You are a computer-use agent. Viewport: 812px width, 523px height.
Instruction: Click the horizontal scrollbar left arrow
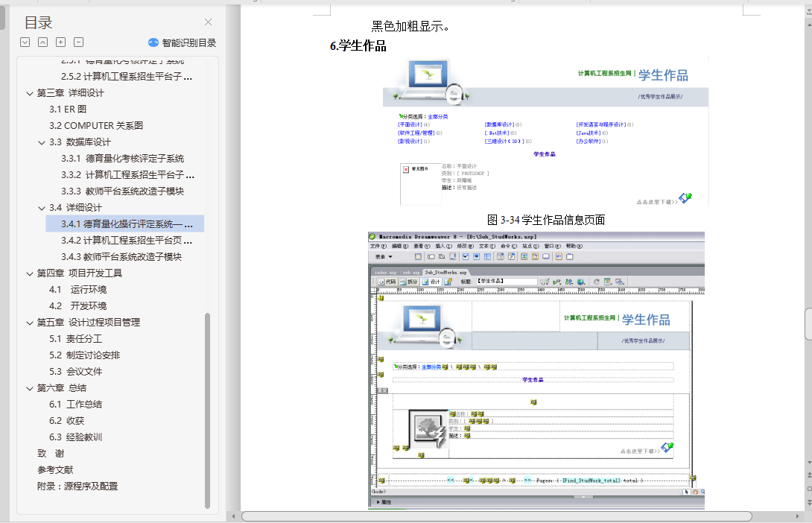[x=234, y=516]
